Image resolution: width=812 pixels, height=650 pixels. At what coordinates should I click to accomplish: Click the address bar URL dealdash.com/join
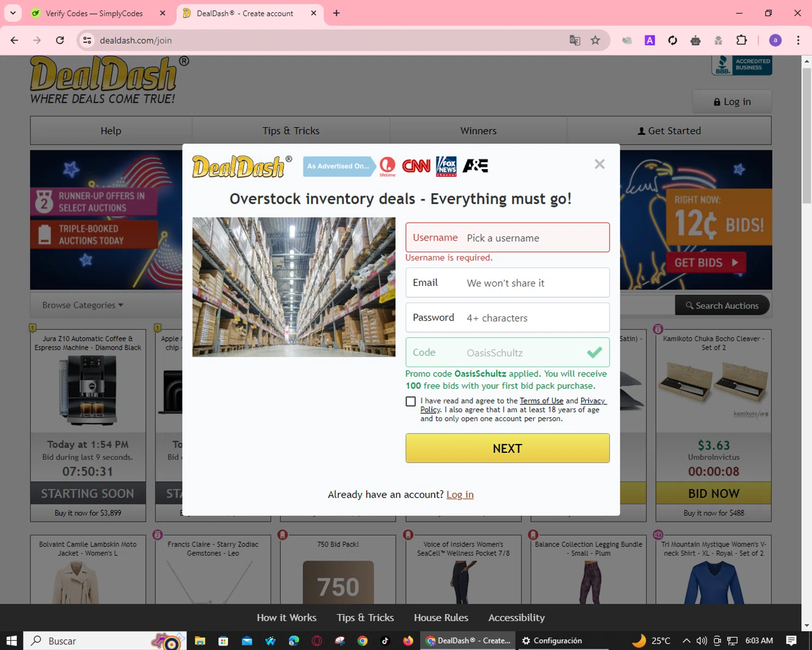point(136,41)
